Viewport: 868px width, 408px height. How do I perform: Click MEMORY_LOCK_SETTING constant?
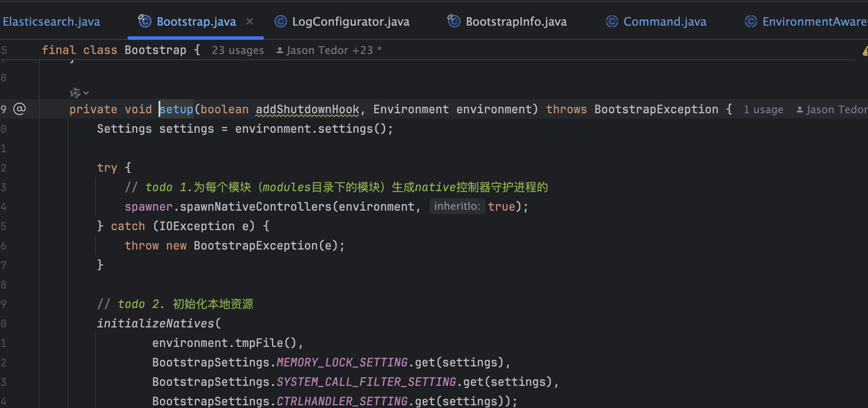pyautogui.click(x=342, y=362)
